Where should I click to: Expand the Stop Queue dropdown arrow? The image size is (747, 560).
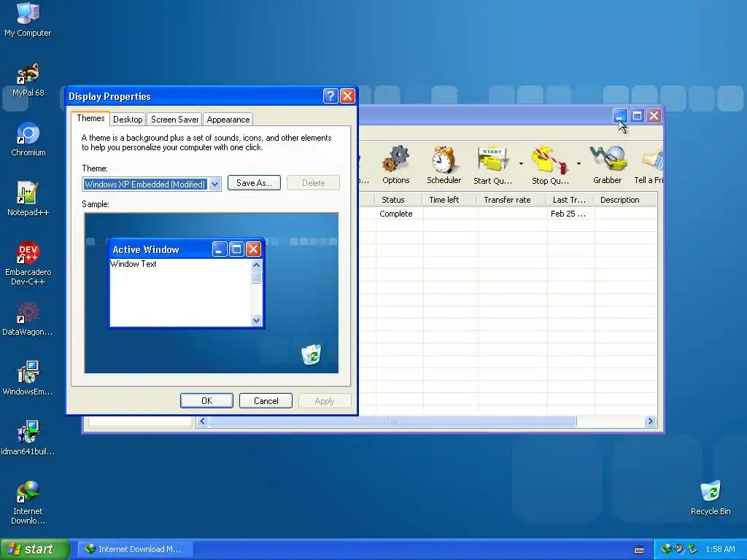click(578, 164)
